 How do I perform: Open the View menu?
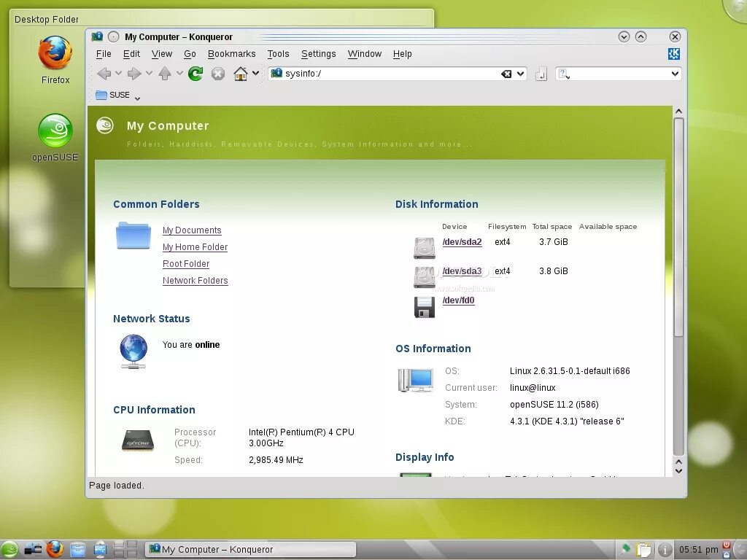tap(162, 54)
